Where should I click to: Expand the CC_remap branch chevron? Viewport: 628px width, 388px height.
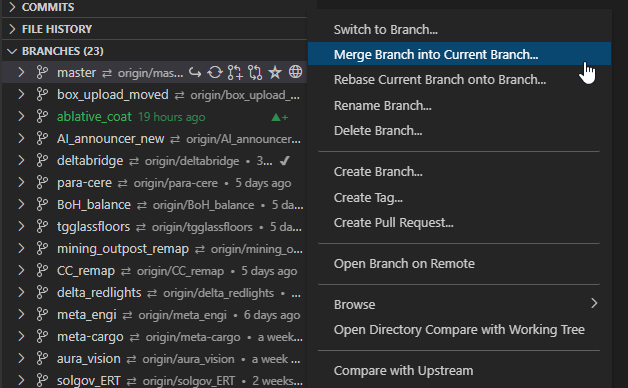tap(21, 271)
